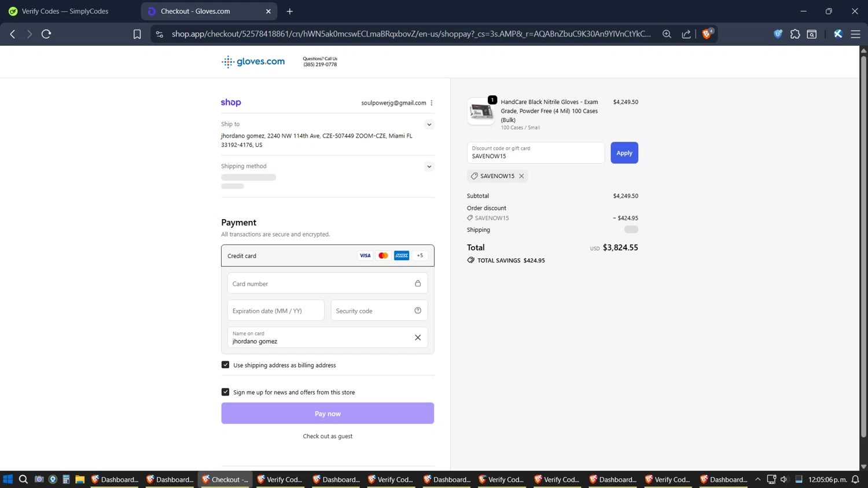Reload the checkout page

point(46,34)
